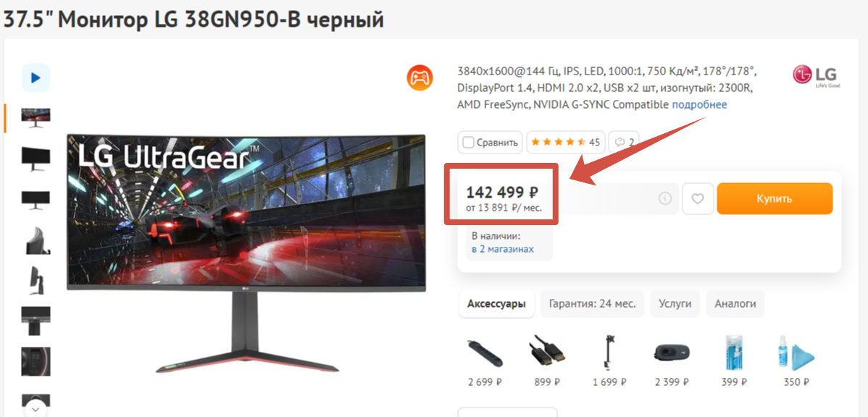Image resolution: width=868 pixels, height=417 pixels.
Task: Select the cleaning spray accessory for 350 ₽
Action: click(x=798, y=353)
